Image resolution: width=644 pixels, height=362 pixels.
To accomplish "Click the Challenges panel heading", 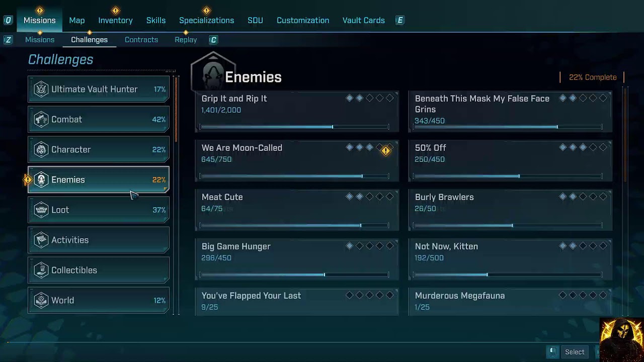I will coord(60,59).
